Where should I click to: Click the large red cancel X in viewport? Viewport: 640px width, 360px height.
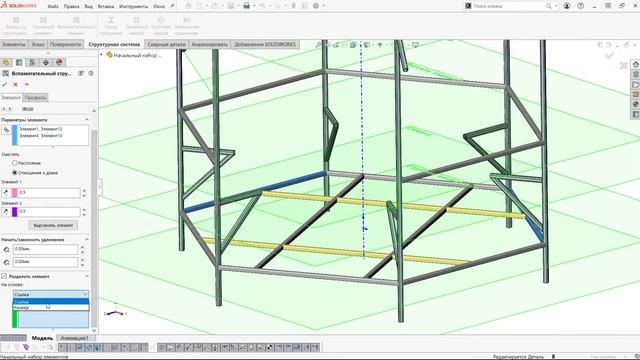coord(623,65)
